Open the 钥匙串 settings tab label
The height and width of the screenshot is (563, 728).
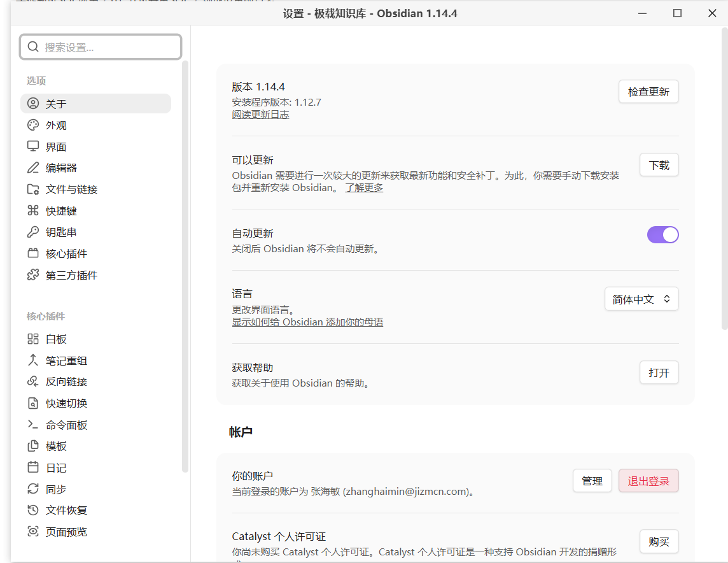click(61, 232)
